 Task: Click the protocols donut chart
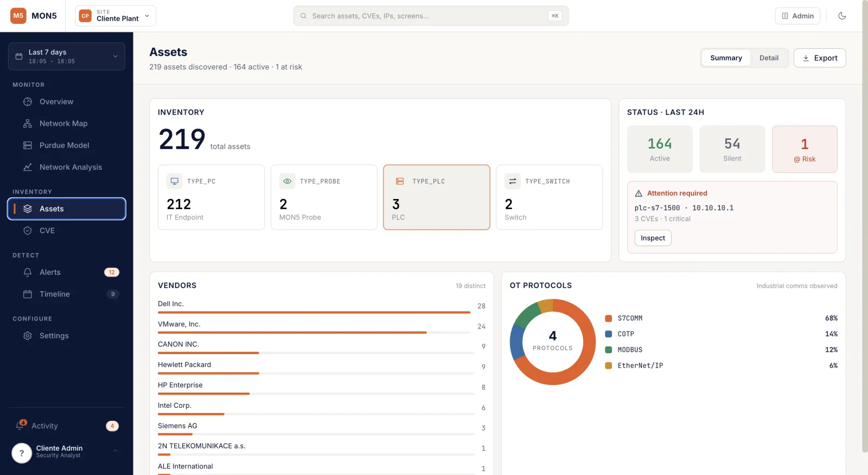click(x=553, y=342)
